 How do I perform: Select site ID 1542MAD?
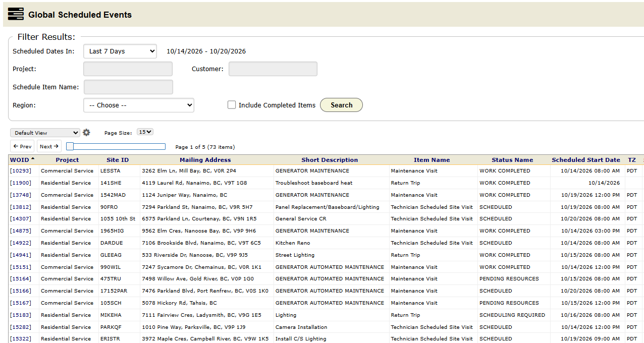[x=113, y=195]
